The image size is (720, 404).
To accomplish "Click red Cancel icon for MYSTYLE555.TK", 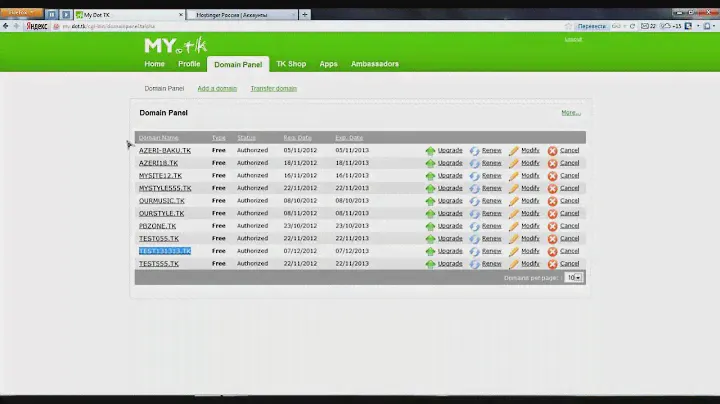I will click(x=552, y=188).
